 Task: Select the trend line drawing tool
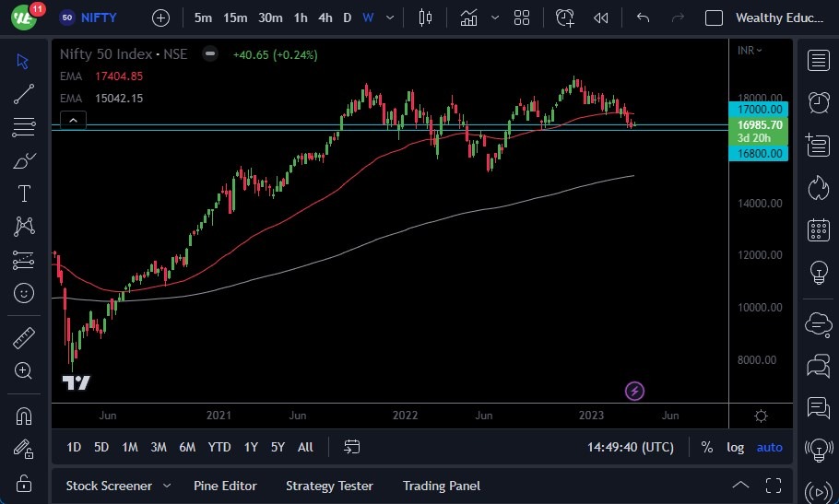[24, 93]
